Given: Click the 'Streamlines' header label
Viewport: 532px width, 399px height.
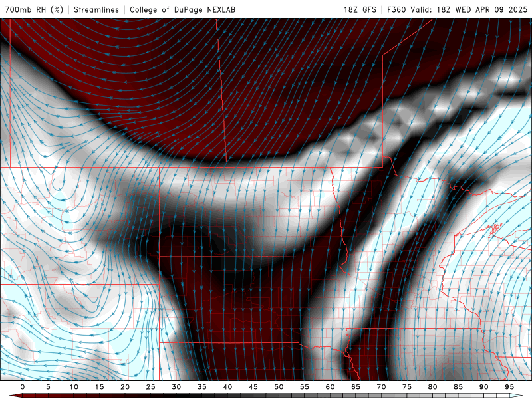Looking at the screenshot, I should pos(96,9).
